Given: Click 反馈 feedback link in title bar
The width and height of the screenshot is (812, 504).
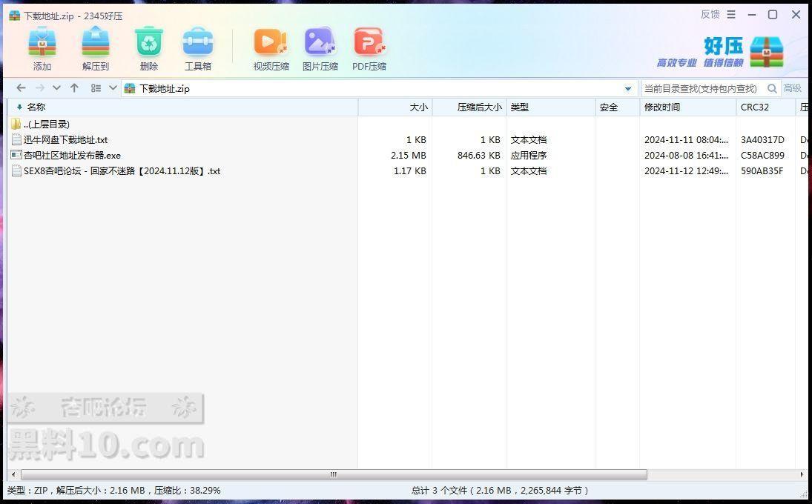Looking at the screenshot, I should 710,15.
